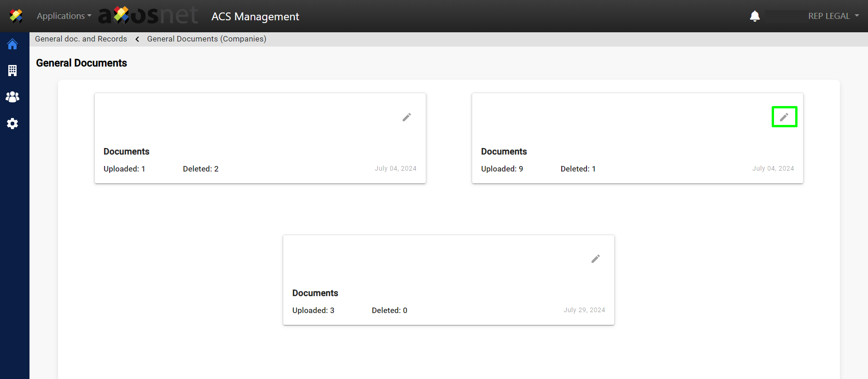Expand the Applications dropdown menu
868x379 pixels.
[64, 16]
